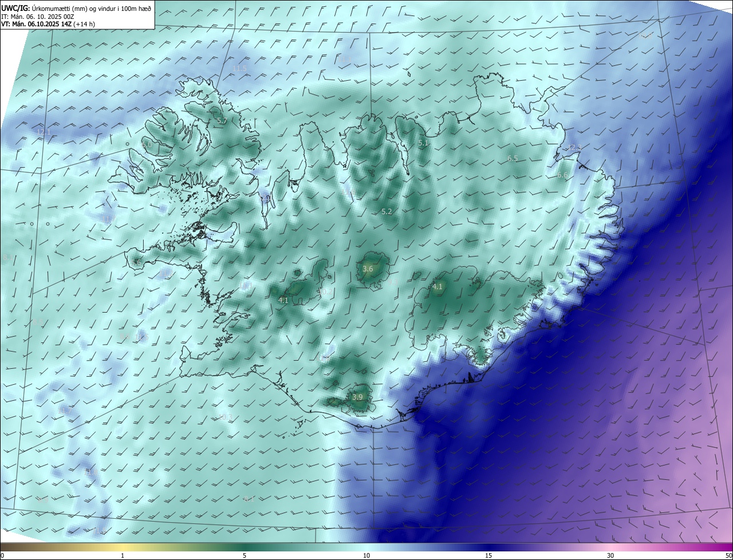Click the colour scale label '1'

(x=123, y=555)
